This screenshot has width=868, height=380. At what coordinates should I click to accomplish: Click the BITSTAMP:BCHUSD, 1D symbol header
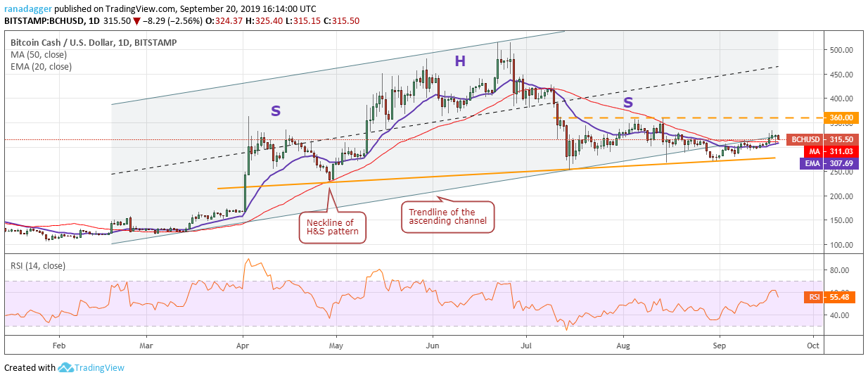click(x=51, y=22)
